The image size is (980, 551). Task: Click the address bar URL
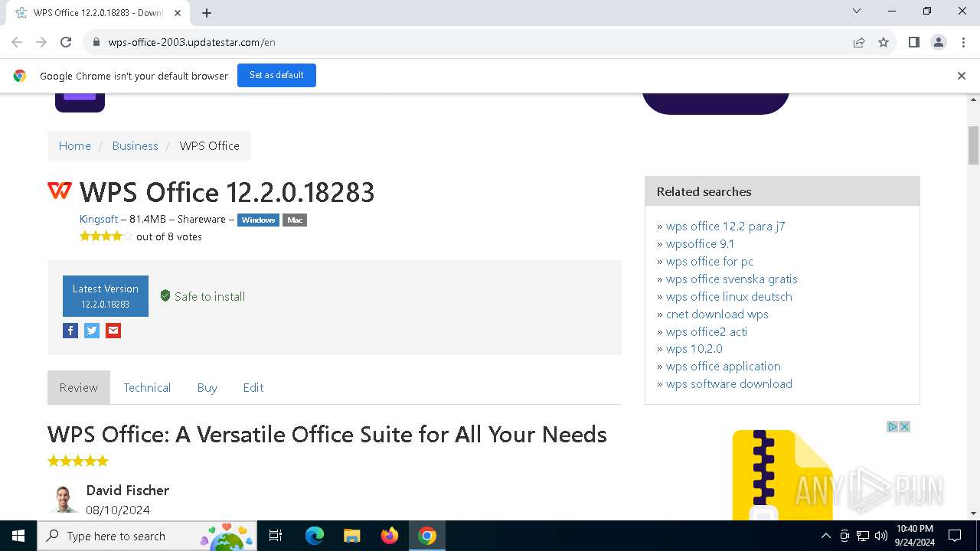[191, 42]
